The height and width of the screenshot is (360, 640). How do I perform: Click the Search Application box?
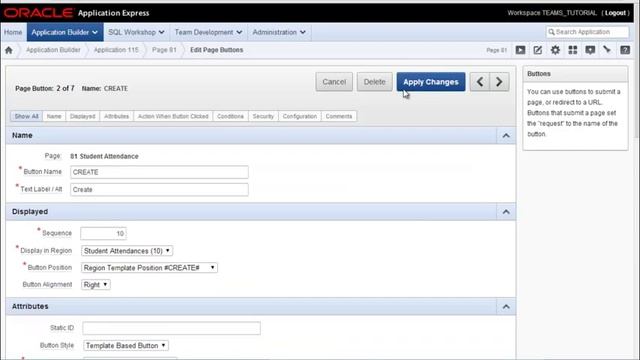click(587, 32)
